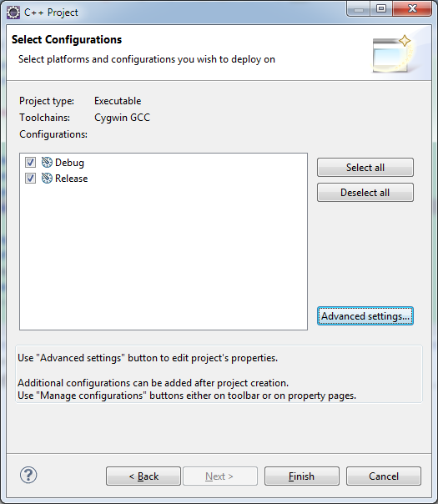Cancel the C++ Project wizard
The image size is (438, 504).
384,476
